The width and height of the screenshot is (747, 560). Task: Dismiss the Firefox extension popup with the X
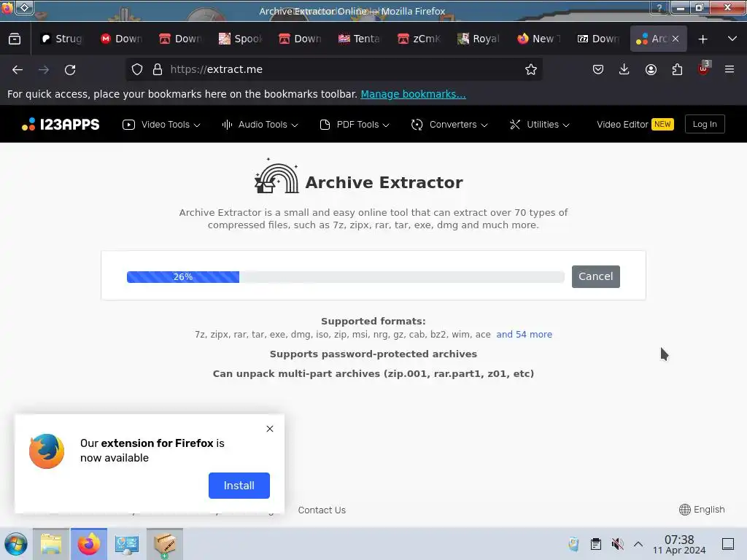tap(270, 429)
